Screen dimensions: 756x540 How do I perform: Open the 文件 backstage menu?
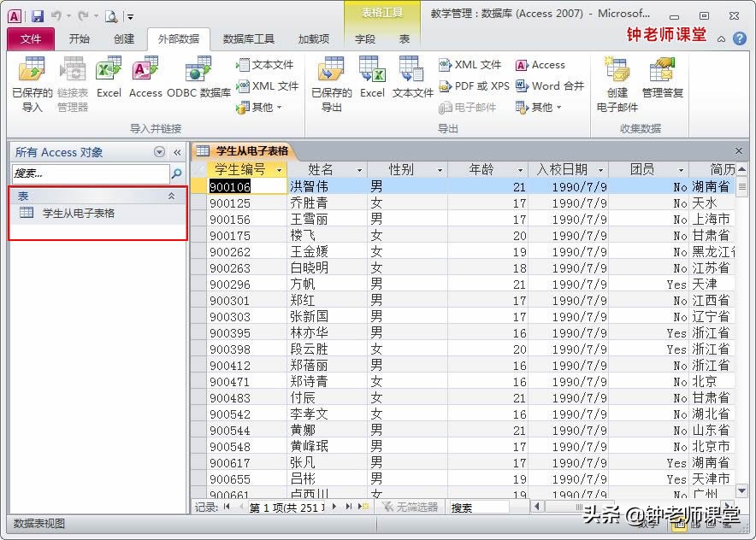tap(31, 38)
